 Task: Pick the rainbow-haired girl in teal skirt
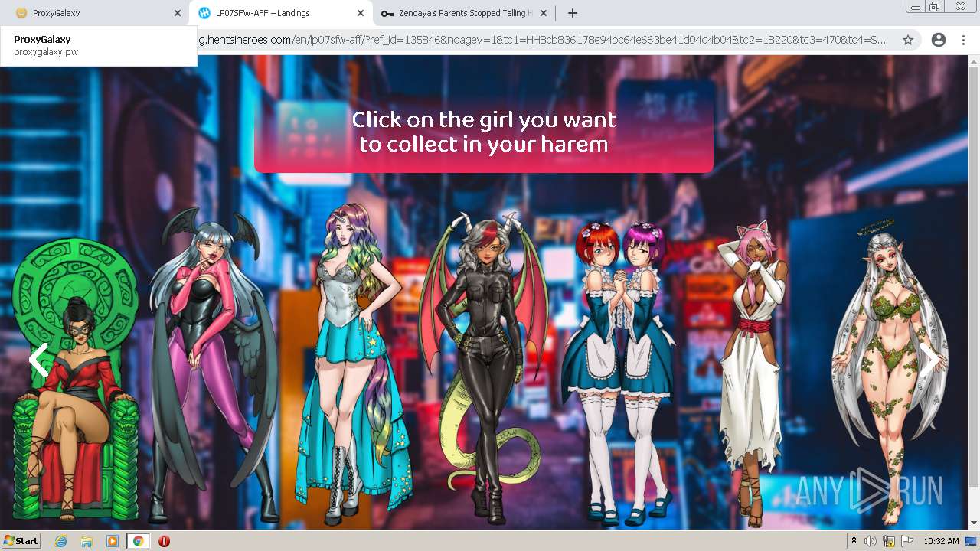(x=354, y=364)
